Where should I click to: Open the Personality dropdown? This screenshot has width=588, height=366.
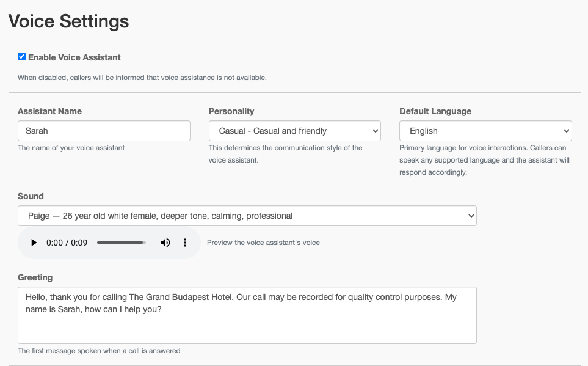294,131
